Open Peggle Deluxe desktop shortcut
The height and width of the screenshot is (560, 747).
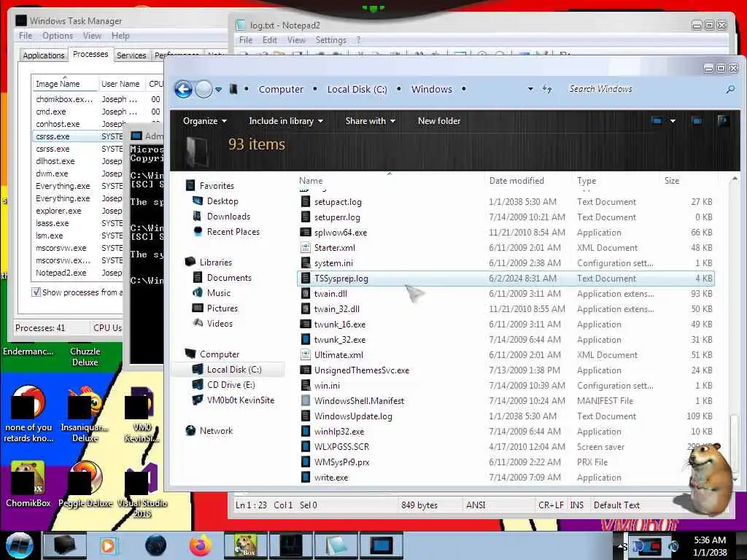(85, 483)
